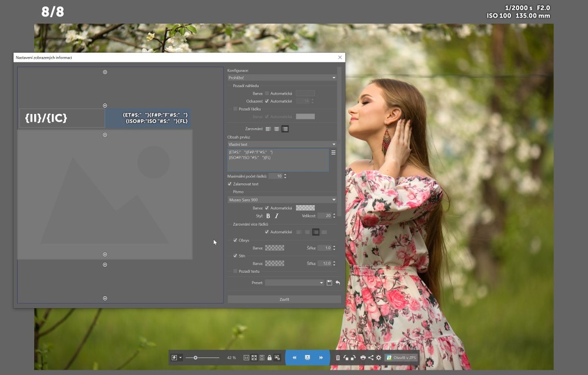588x375 pixels.
Task: Click the Stín Barva color swatch
Action: [275, 263]
